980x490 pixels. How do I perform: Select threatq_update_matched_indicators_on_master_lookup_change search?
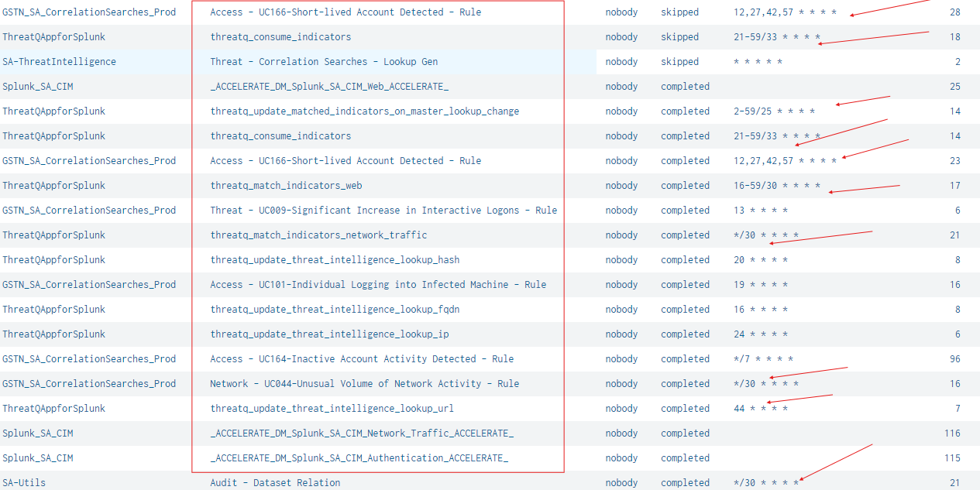[x=364, y=111]
